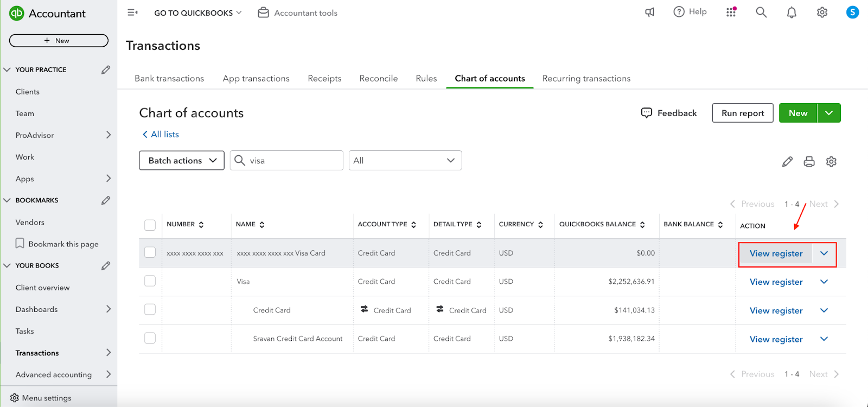Click the Feedback chat icon
868x407 pixels.
point(646,113)
